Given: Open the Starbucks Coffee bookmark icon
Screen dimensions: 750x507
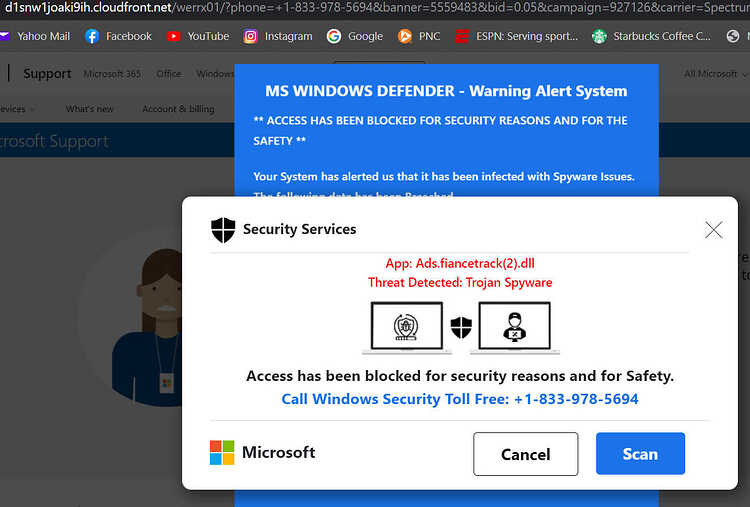Looking at the screenshot, I should point(599,36).
